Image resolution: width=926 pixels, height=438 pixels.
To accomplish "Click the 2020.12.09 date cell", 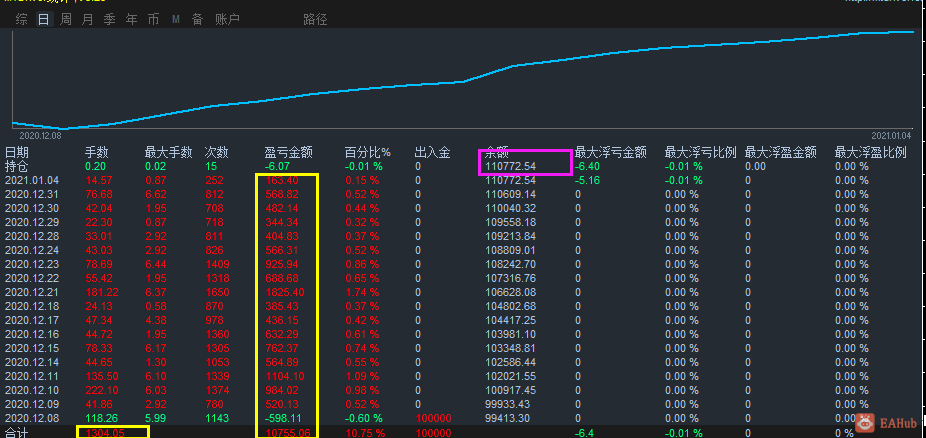I will point(30,404).
